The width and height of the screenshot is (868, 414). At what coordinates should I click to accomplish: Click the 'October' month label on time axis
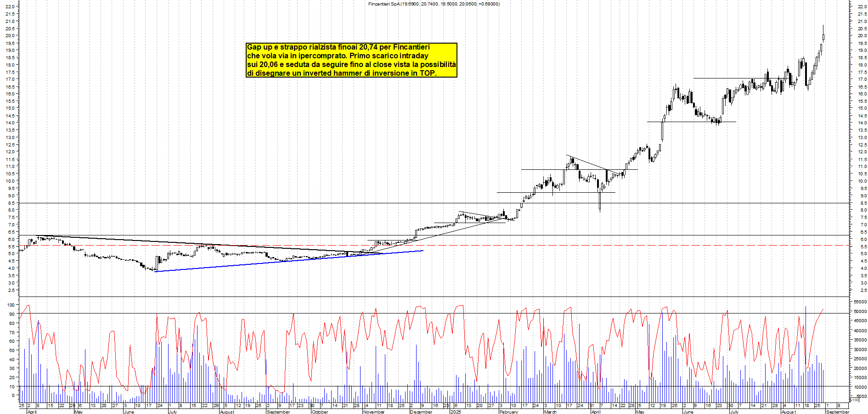[x=320, y=412]
